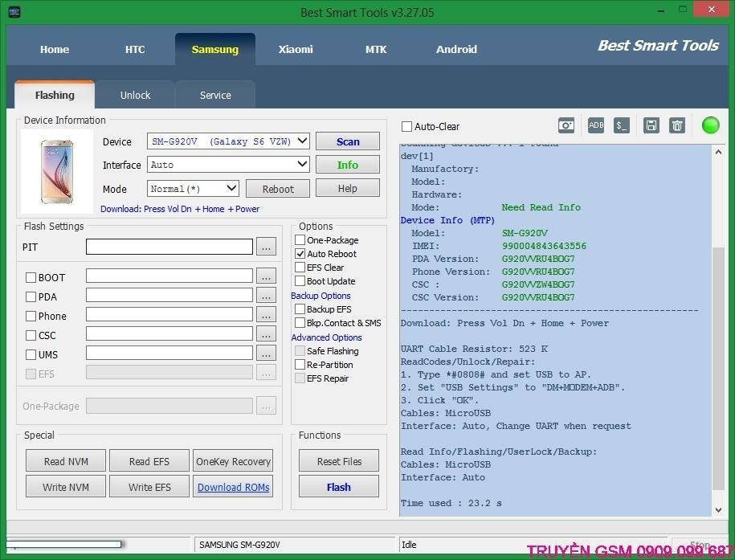Click the green status indicator light
Screen dimensions: 735x560
tap(710, 125)
